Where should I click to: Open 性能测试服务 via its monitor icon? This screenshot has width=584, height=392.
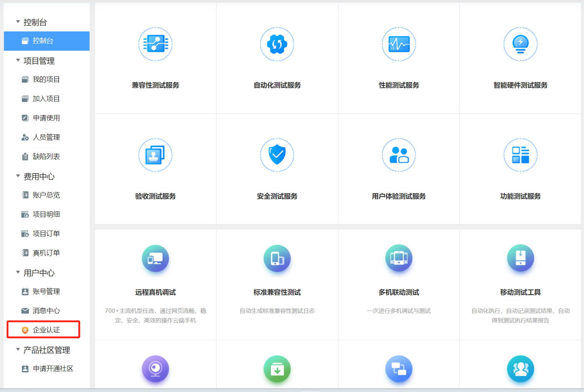pos(399,44)
